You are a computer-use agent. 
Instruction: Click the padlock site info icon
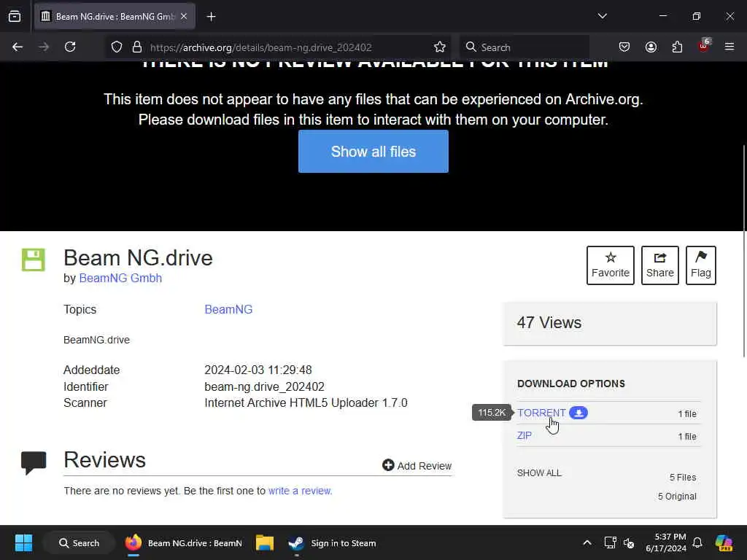(136, 47)
